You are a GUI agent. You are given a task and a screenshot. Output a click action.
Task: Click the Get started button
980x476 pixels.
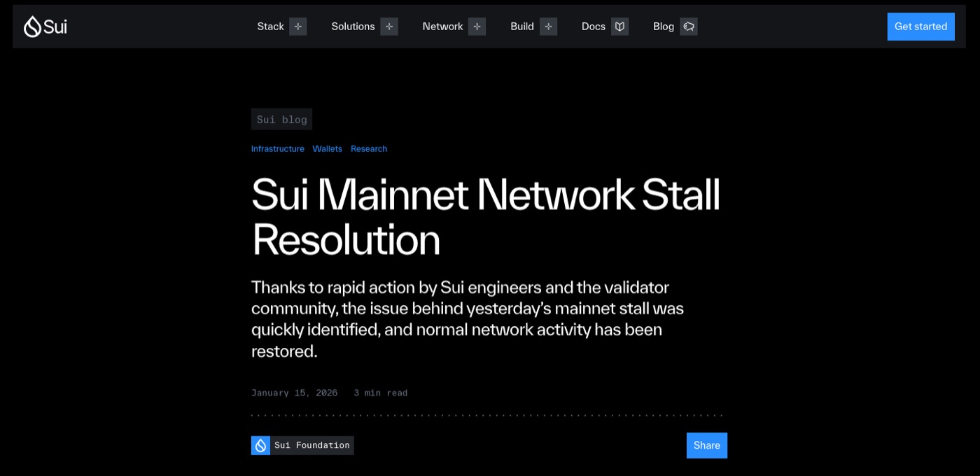[x=920, y=27]
